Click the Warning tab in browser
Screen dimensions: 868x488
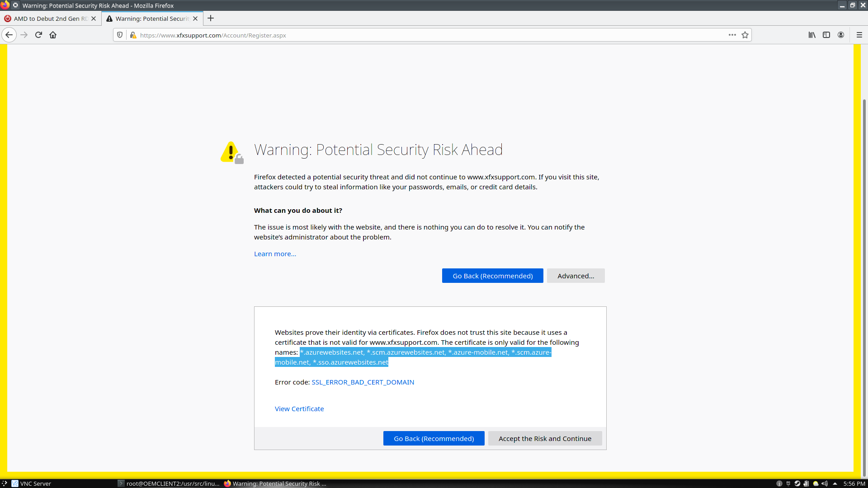(151, 19)
